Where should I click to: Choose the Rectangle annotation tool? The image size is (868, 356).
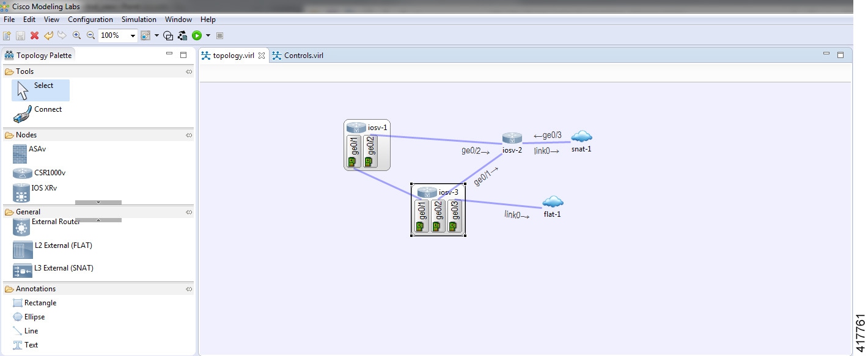pyautogui.click(x=35, y=303)
